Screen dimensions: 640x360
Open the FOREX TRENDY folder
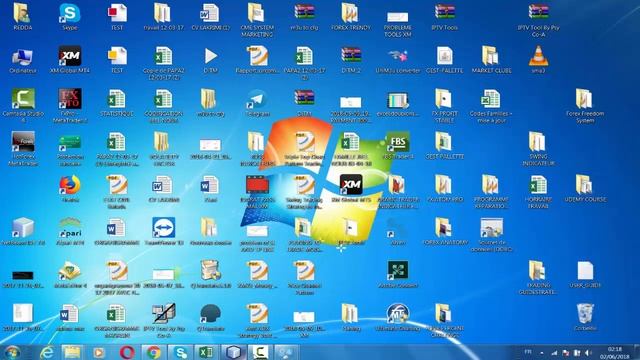351,17
